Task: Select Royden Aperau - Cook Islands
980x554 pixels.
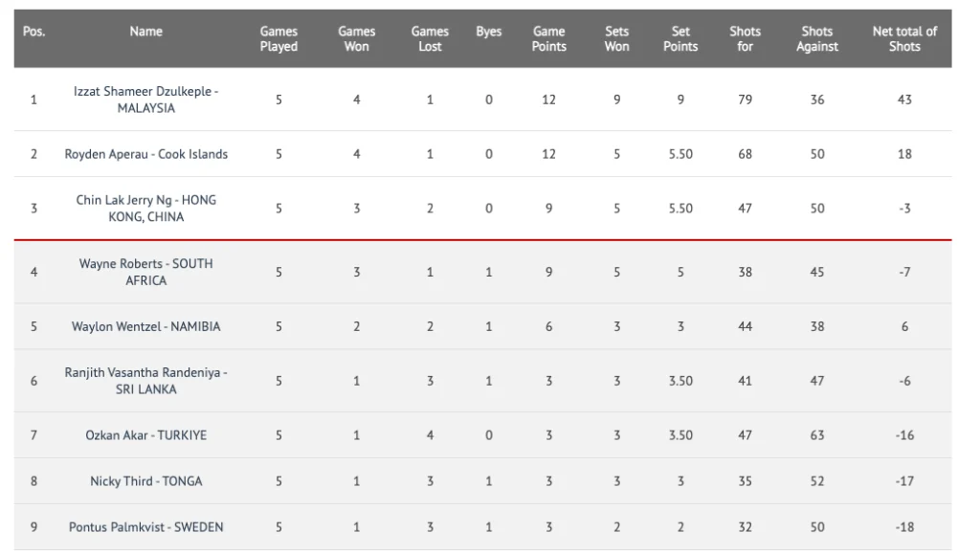Action: click(x=146, y=154)
